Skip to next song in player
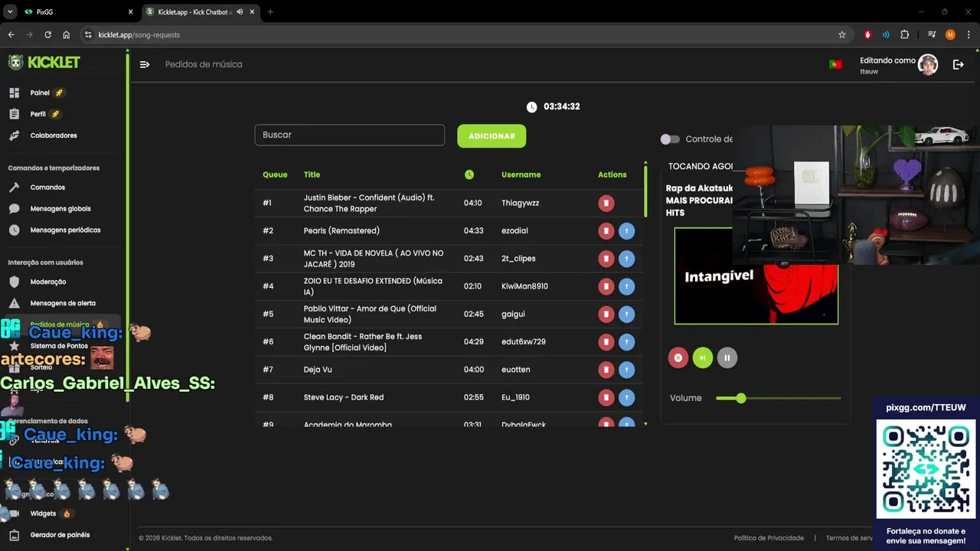This screenshot has width=980, height=551. pos(702,357)
